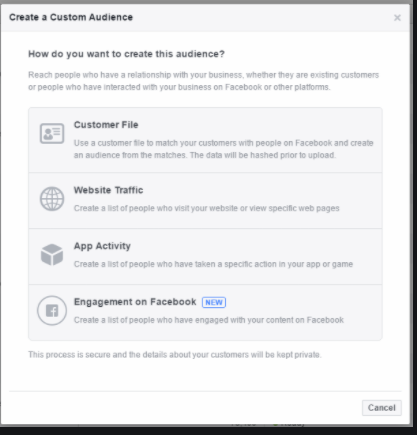Screen dimensions: 417x435
Task: Close the Create a Custom Audience dialog
Action: tap(397, 18)
